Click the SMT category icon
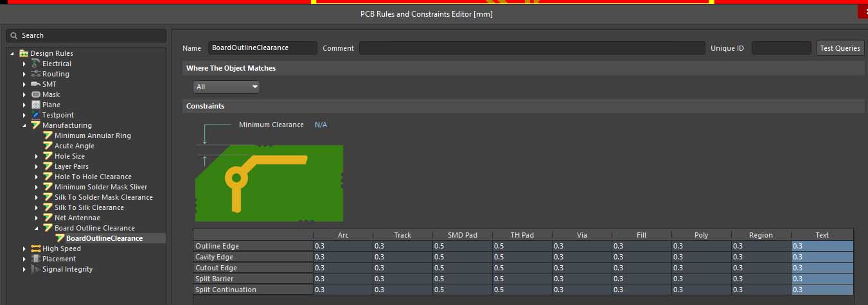This screenshot has height=305, width=868. coord(36,84)
